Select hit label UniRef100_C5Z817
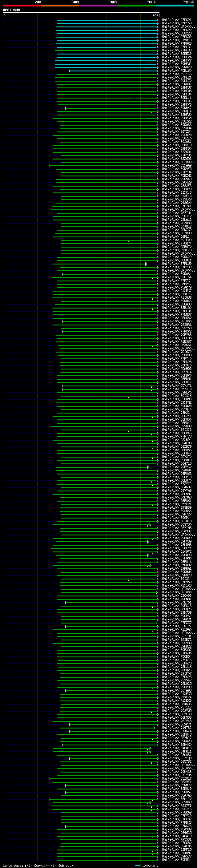 tap(176, 778)
